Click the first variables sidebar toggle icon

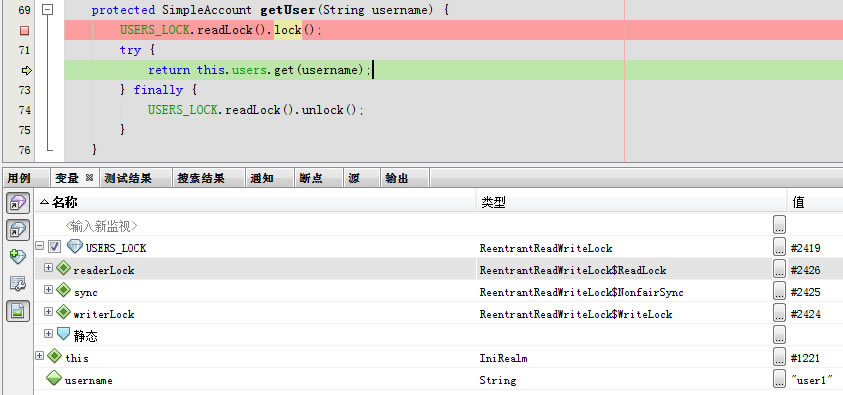point(18,204)
